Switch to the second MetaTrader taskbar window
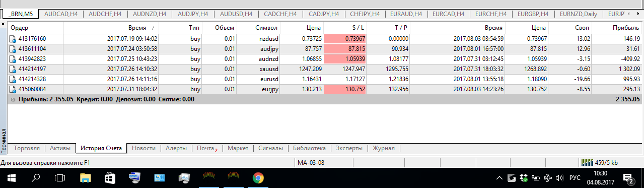Screen dimensions: 644x188 point(233,178)
